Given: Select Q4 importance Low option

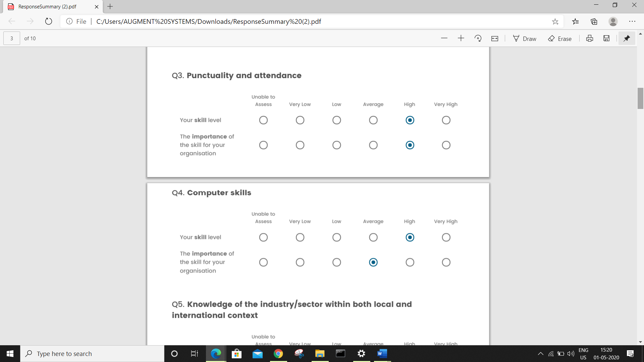Looking at the screenshot, I should (336, 262).
